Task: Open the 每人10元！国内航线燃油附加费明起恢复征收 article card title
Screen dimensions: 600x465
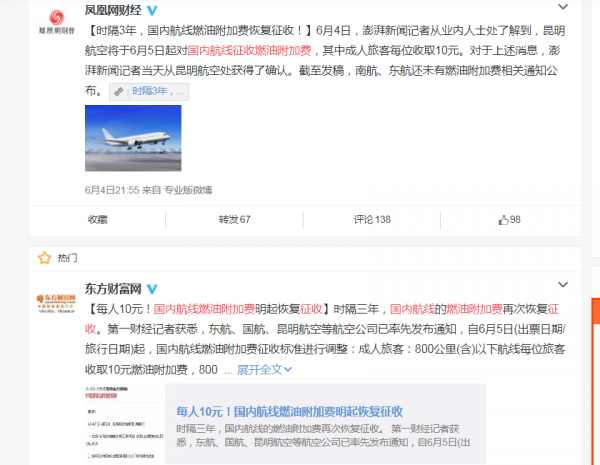Action: point(290,412)
